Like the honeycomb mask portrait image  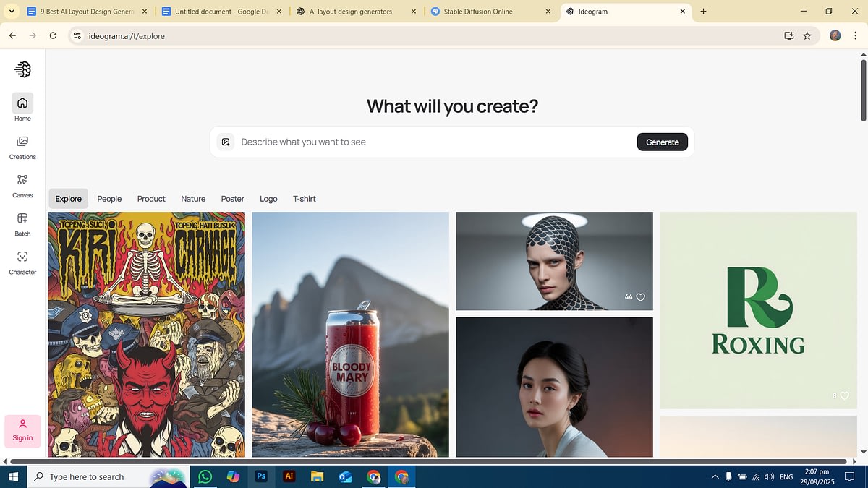coord(639,296)
